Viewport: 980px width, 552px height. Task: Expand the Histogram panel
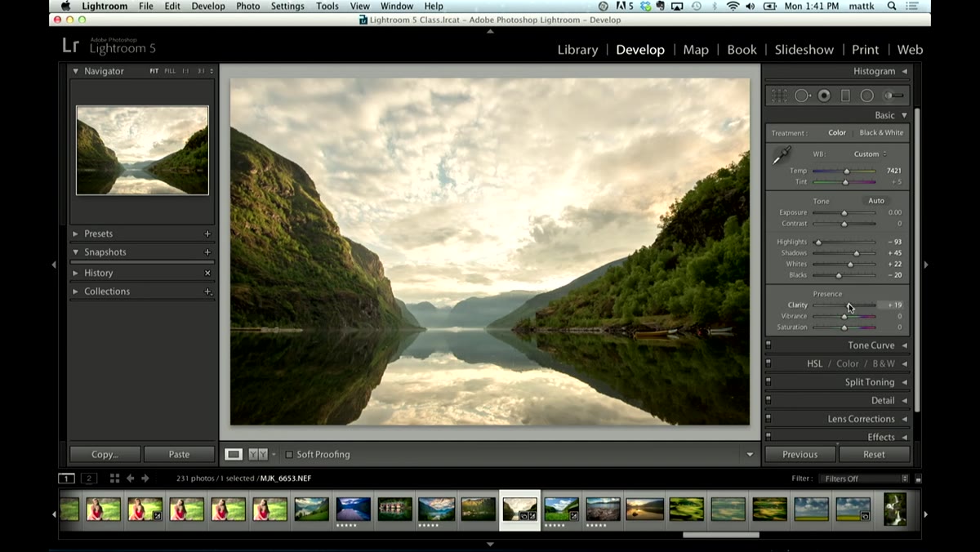tap(904, 71)
